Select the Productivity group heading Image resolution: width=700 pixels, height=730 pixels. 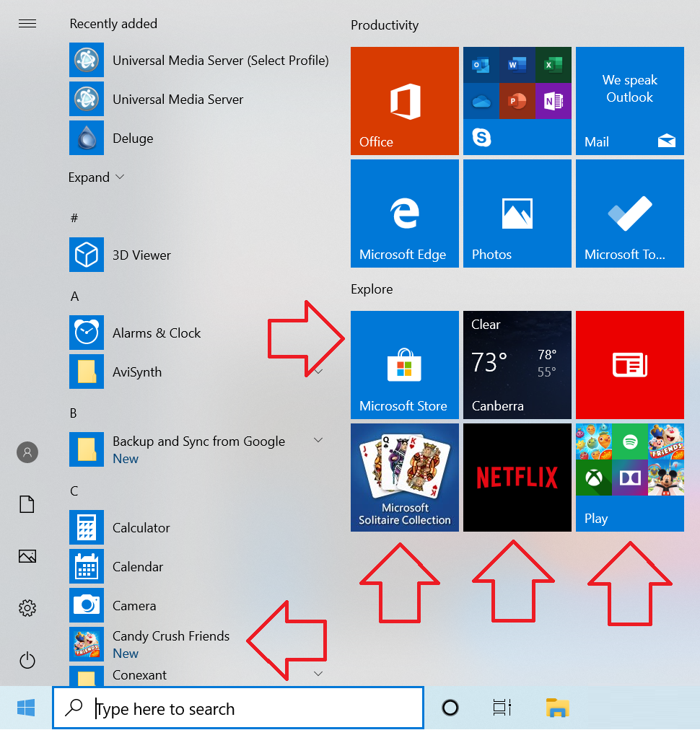(384, 25)
